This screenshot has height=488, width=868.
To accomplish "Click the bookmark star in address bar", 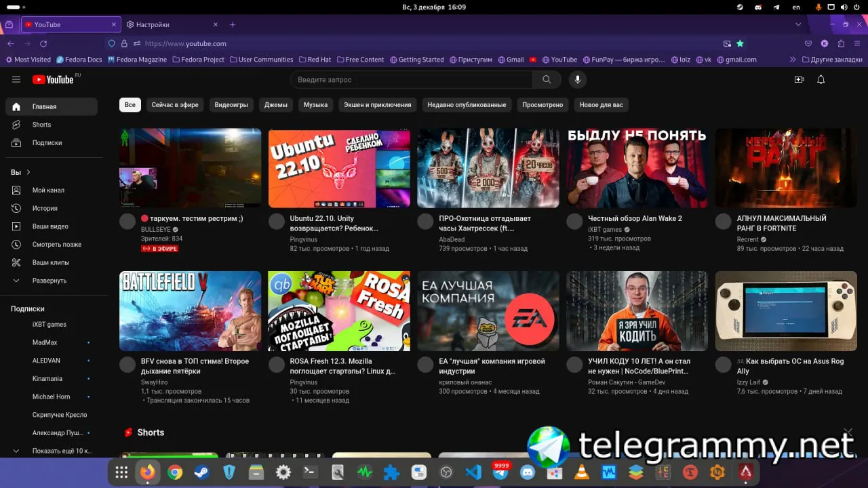I will point(741,43).
